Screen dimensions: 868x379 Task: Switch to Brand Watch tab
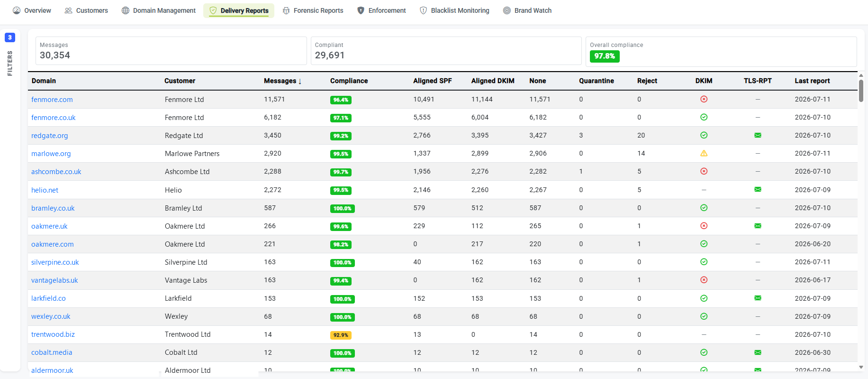pyautogui.click(x=527, y=10)
